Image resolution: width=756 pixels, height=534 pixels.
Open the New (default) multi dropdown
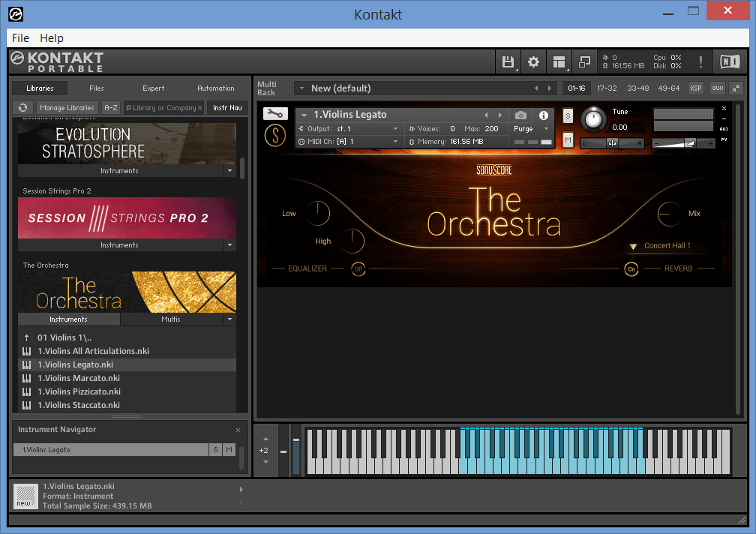(x=301, y=88)
